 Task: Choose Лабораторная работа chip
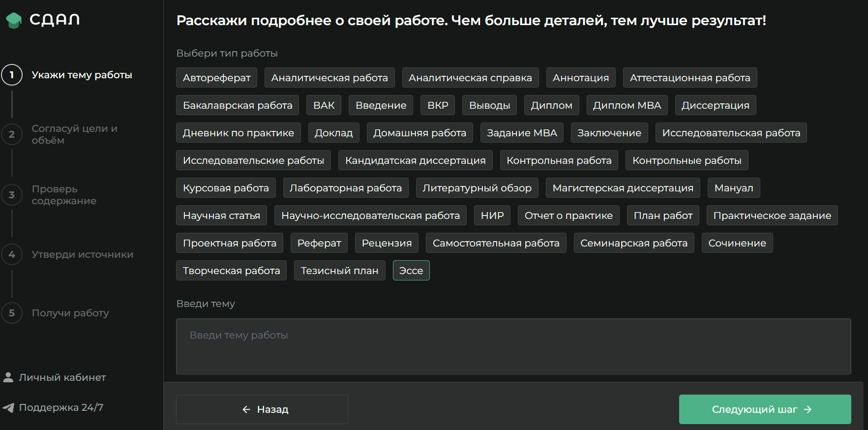tap(346, 188)
